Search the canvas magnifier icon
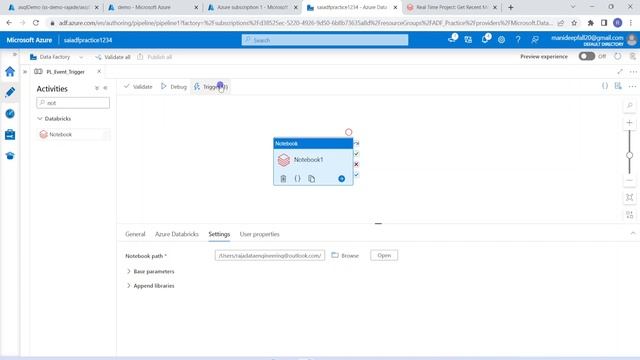 pyautogui.click(x=629, y=106)
